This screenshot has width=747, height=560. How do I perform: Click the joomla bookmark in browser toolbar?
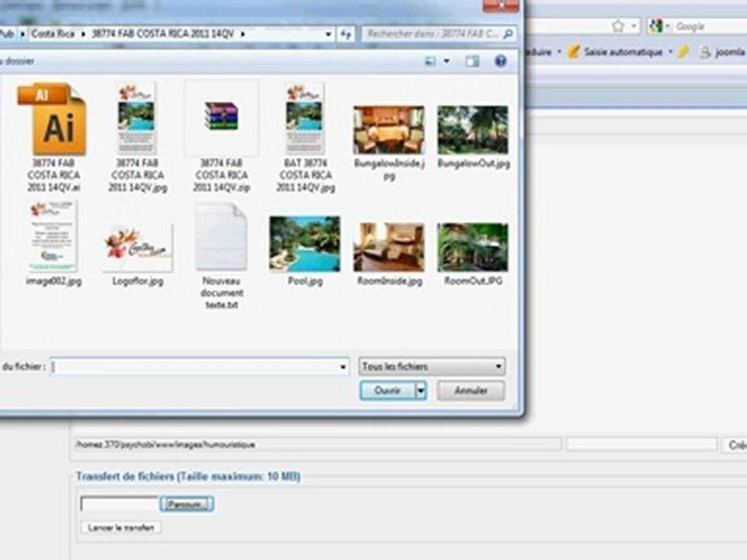(x=722, y=52)
